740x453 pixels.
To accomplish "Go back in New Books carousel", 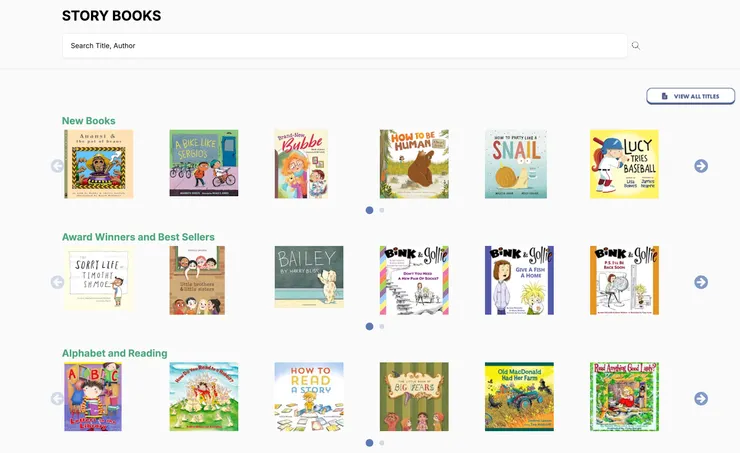I will pyautogui.click(x=57, y=166).
